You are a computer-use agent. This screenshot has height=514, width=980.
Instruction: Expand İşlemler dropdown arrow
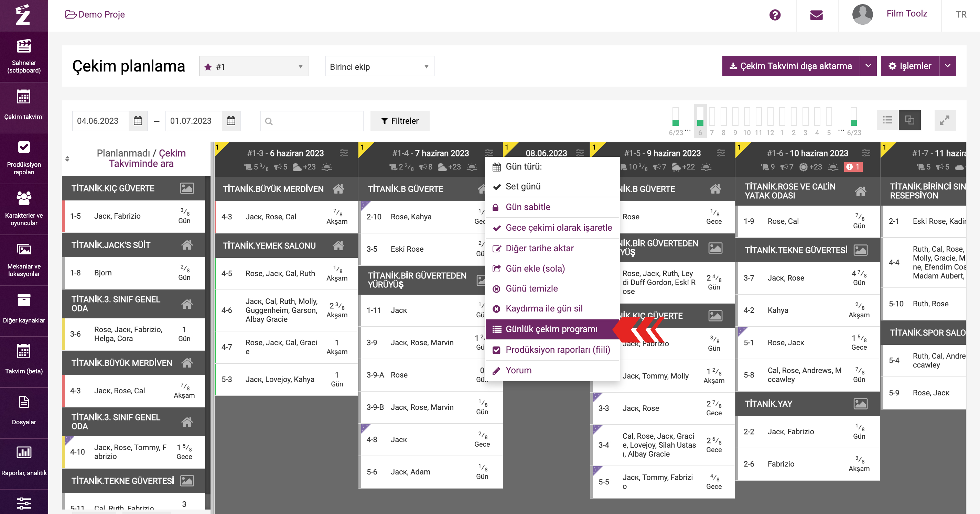(x=948, y=66)
